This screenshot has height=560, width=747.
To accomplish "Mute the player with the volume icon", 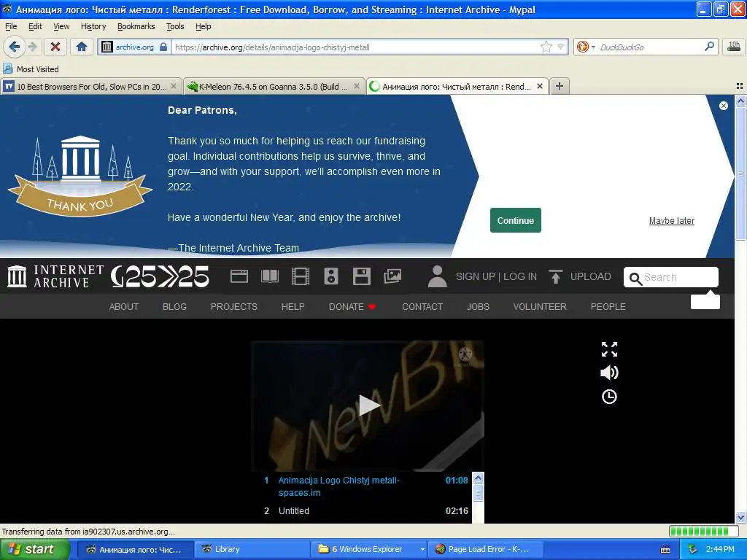I will click(609, 373).
